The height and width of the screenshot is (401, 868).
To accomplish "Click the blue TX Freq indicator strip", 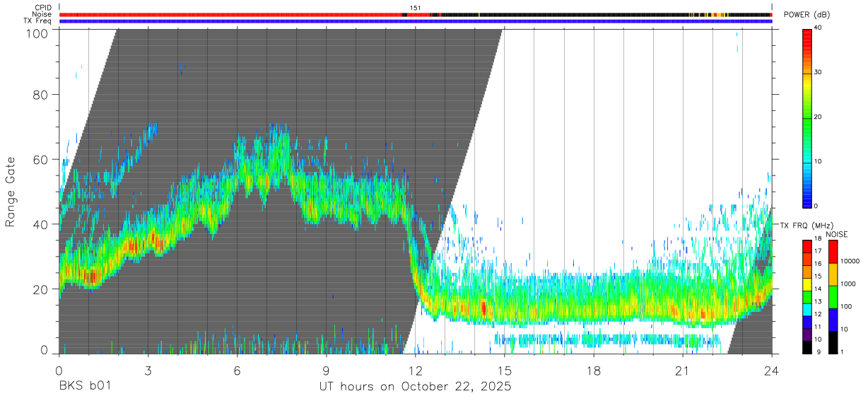I will [x=416, y=21].
